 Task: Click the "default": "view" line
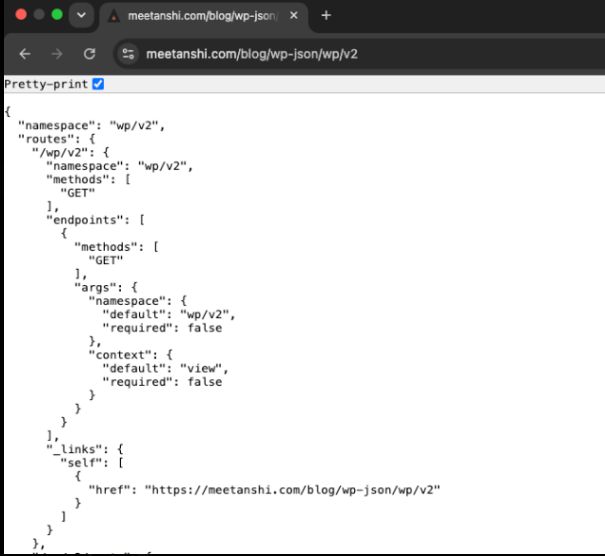165,368
